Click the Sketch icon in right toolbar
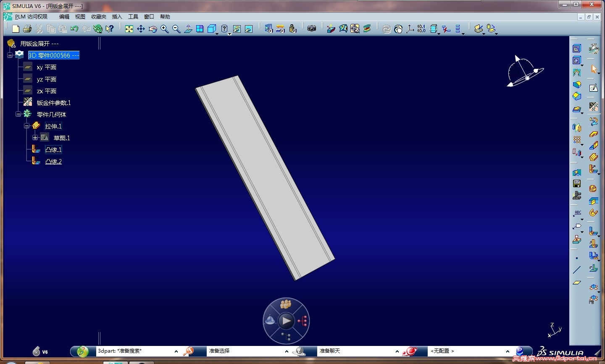The width and height of the screenshot is (605, 364). 594,88
